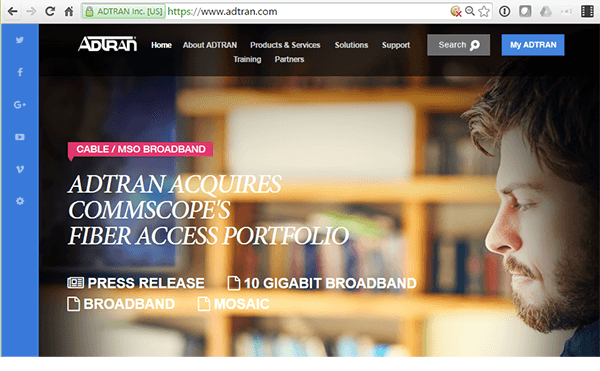This screenshot has width=600, height=371.
Task: Click the My ADTRAN button
Action: (x=533, y=45)
